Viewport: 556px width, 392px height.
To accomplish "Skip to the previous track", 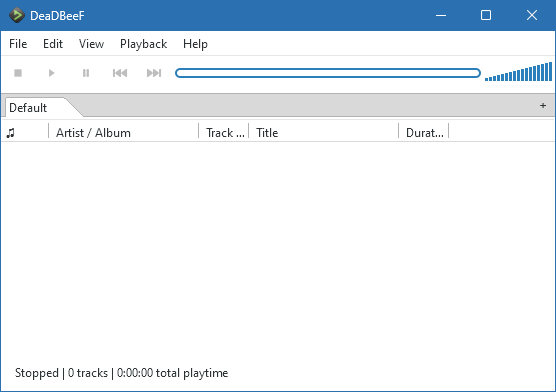I will coord(120,73).
